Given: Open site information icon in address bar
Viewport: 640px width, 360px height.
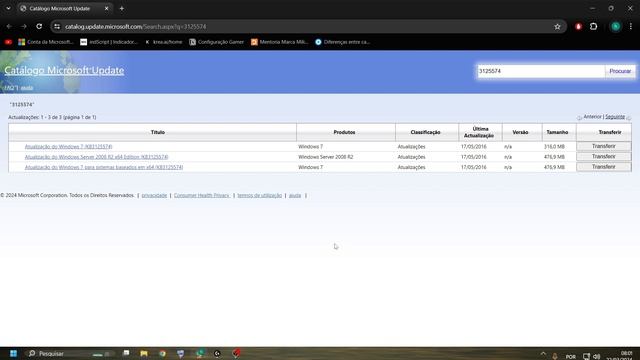Looking at the screenshot, I should (x=57, y=27).
